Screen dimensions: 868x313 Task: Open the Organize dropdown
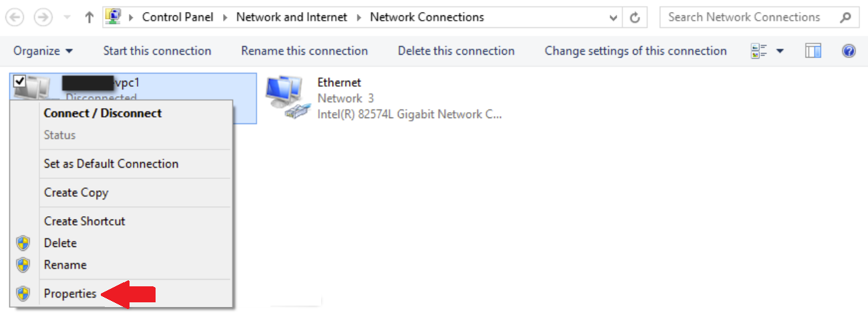pyautogui.click(x=43, y=51)
